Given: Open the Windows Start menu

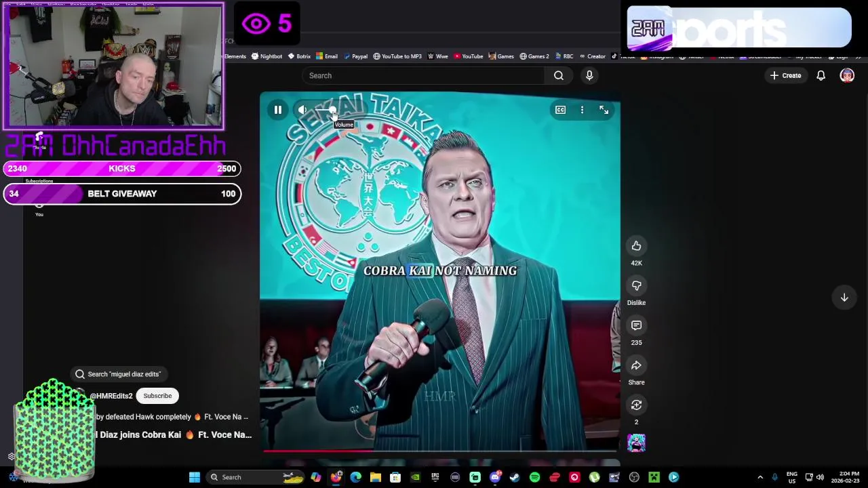Looking at the screenshot, I should 195,477.
